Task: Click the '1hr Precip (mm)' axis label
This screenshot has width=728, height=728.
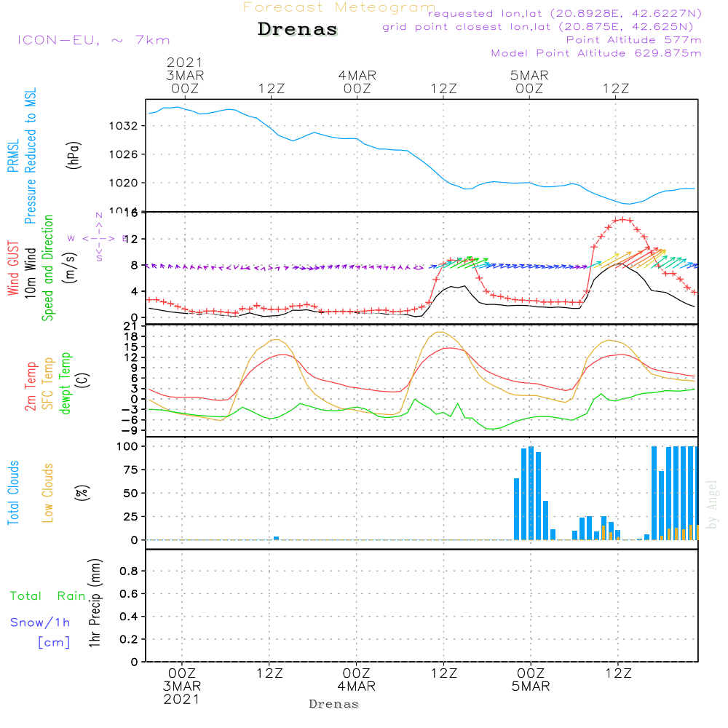Action: 95,603
